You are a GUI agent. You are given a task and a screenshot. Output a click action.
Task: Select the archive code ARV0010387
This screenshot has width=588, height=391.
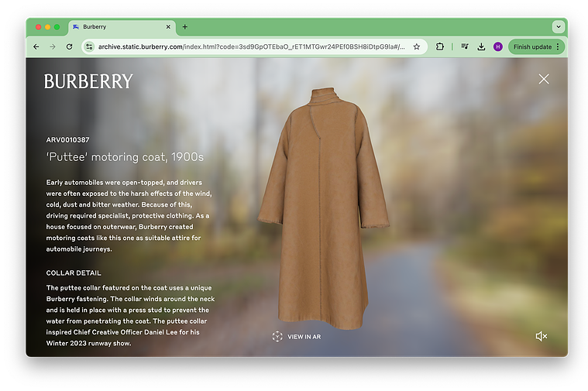coord(68,140)
